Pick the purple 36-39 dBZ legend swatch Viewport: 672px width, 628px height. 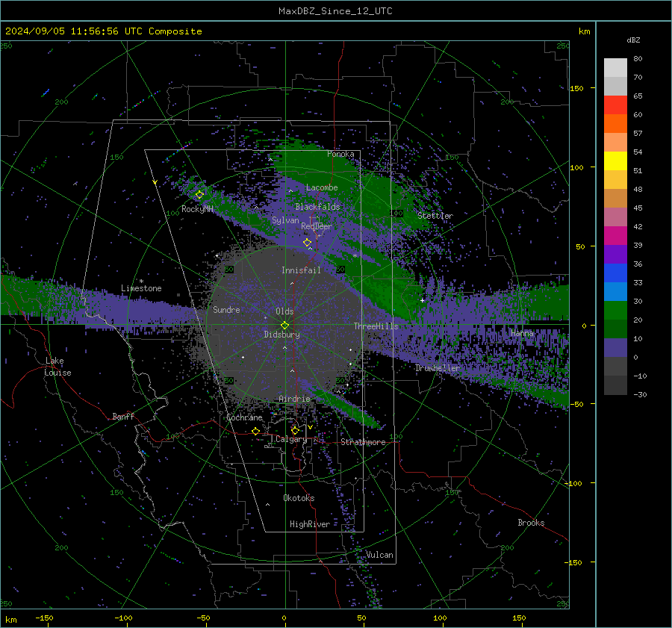click(615, 255)
